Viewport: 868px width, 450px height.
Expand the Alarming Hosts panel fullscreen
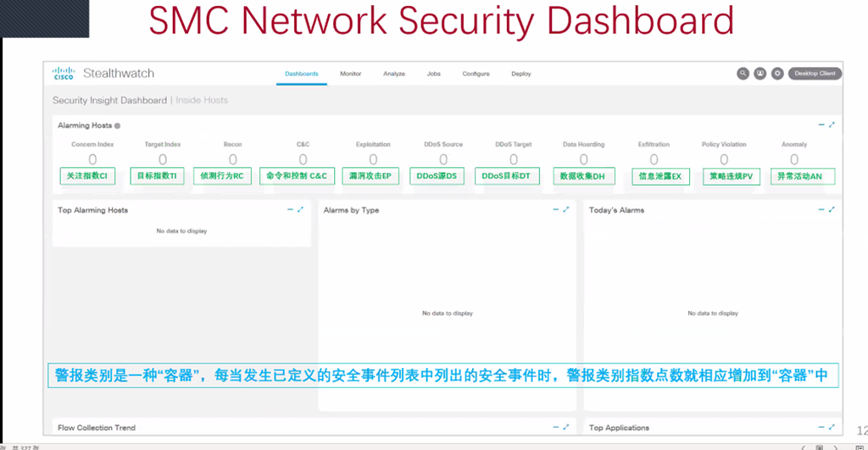pos(832,125)
